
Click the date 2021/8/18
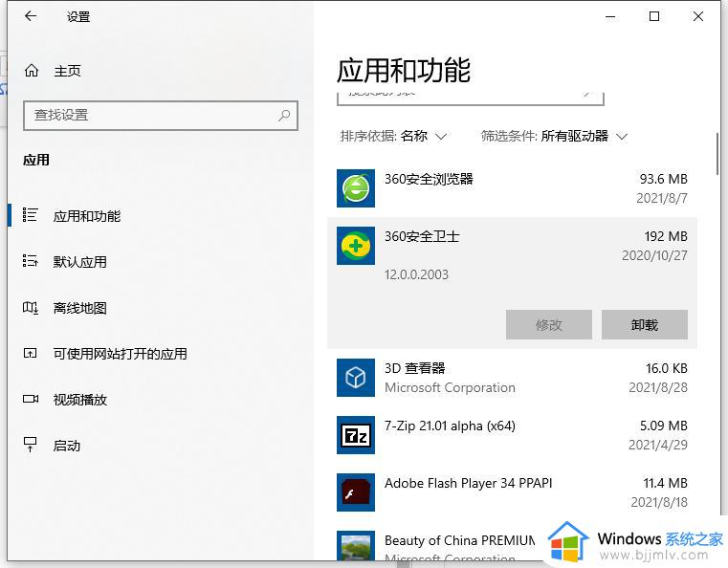coord(659,502)
